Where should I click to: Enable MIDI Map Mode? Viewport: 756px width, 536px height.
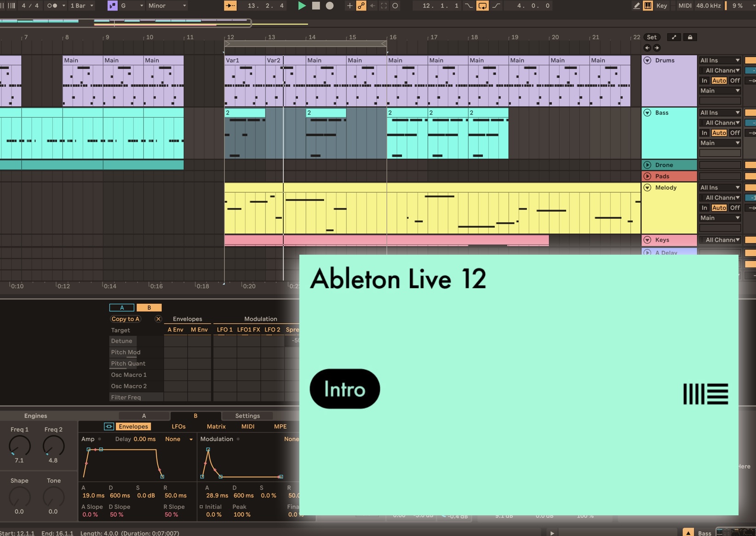(x=685, y=6)
